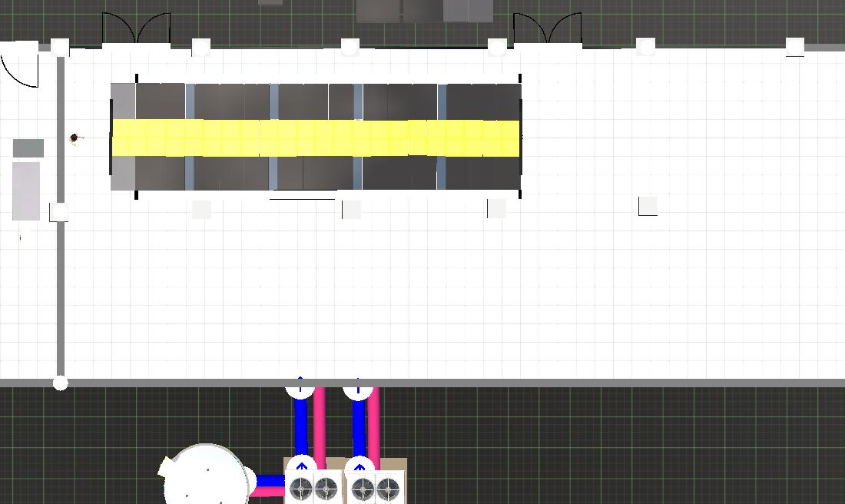845x504 pixels.
Task: Select the left vertical pink pipe
Action: coord(319,423)
